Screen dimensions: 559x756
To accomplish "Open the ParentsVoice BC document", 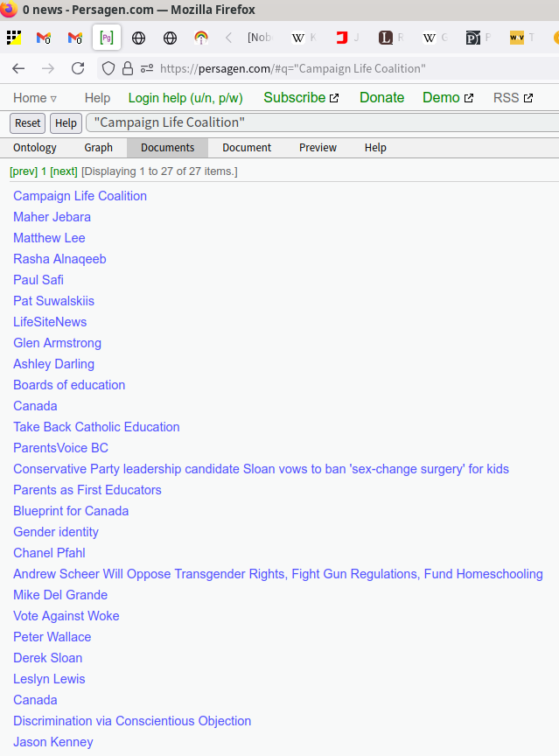I will [60, 448].
